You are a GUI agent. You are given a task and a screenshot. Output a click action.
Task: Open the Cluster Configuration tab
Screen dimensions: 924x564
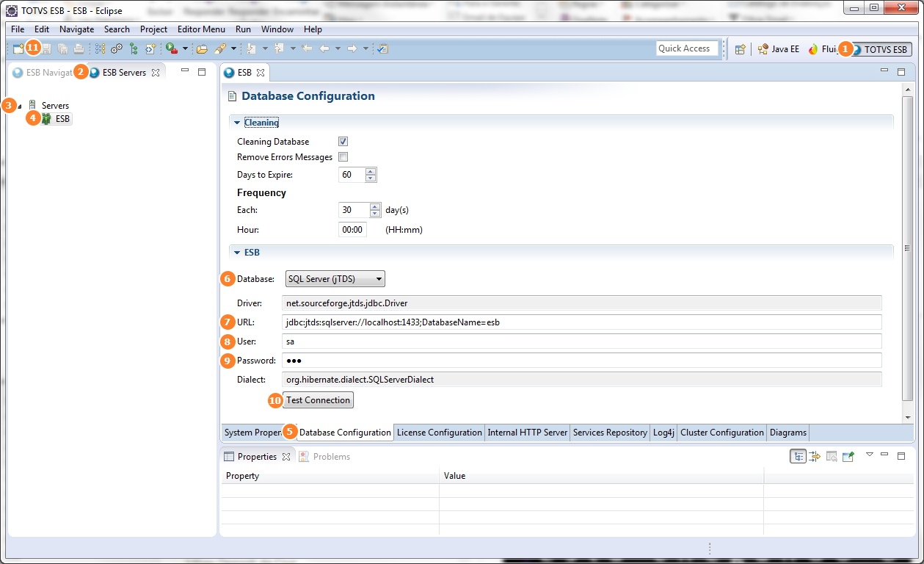tap(721, 433)
